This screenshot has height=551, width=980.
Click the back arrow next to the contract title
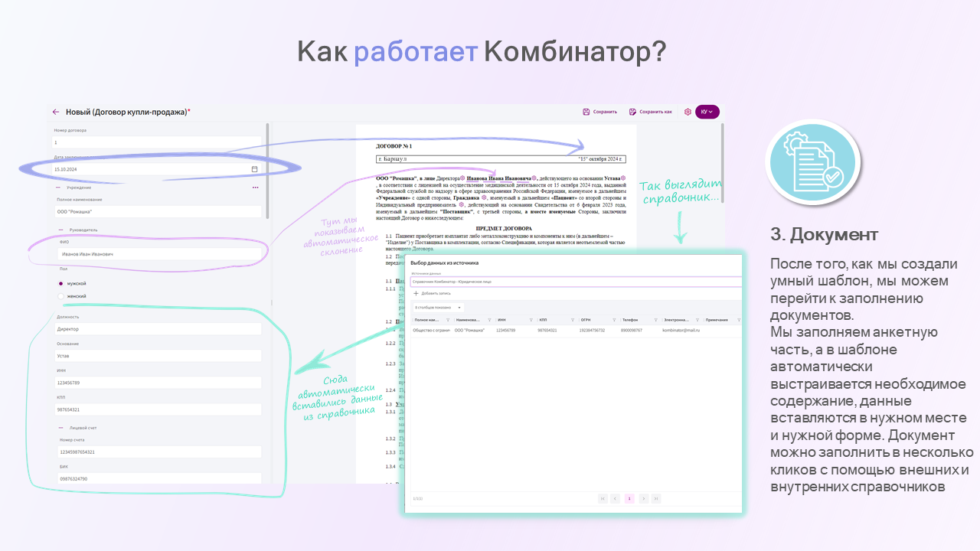click(55, 112)
